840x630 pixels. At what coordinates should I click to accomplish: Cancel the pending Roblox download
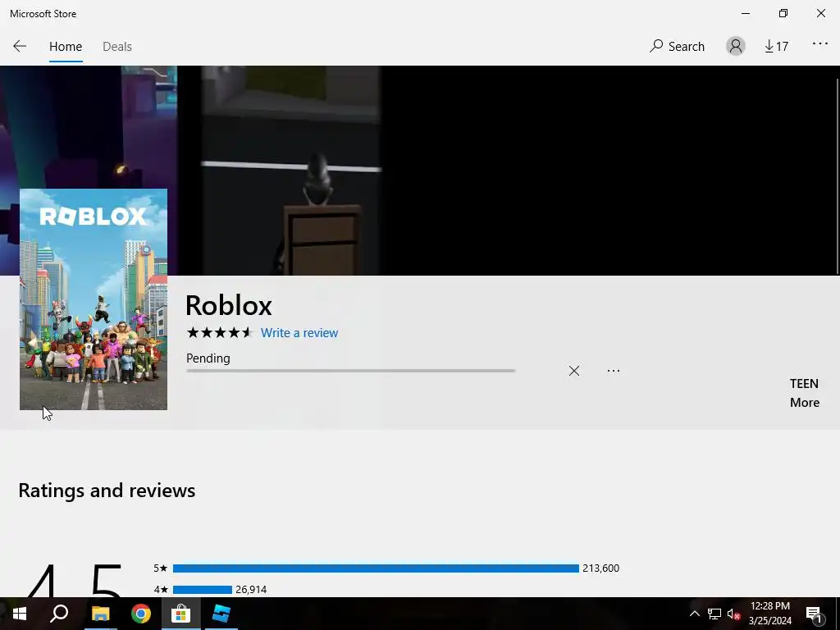[x=573, y=371]
